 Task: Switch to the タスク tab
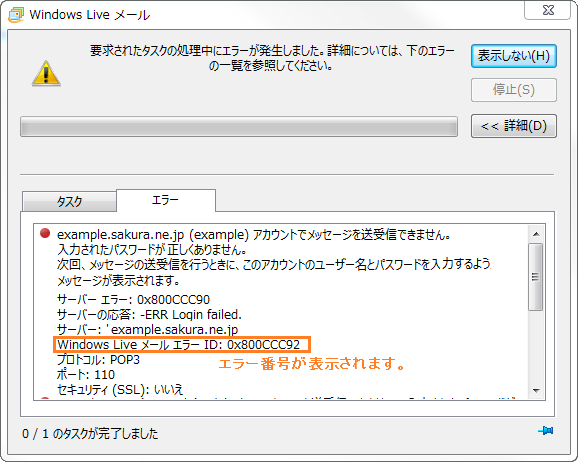69,202
